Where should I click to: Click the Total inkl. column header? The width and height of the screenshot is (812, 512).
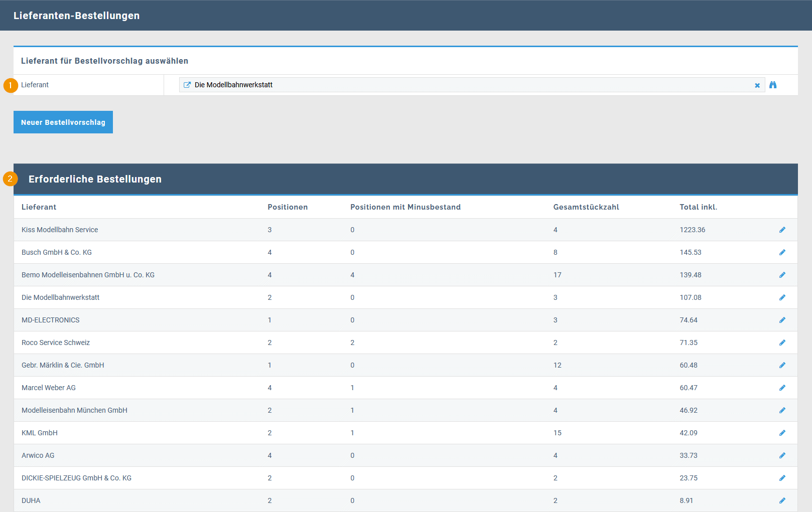[699, 207]
